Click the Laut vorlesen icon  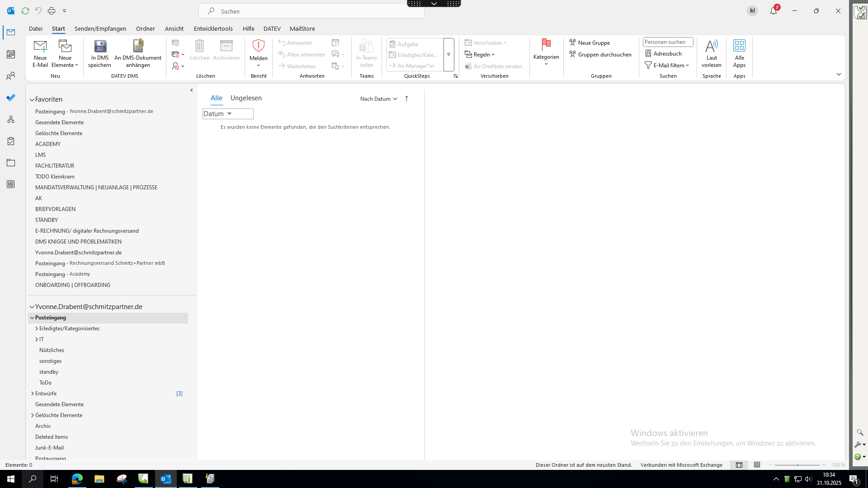(711, 47)
